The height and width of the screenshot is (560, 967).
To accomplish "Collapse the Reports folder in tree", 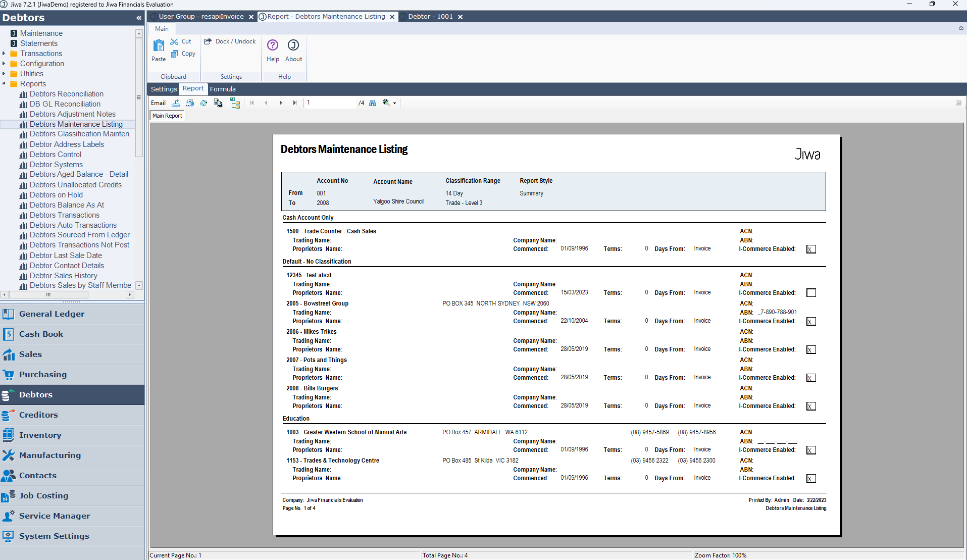I will click(x=4, y=84).
